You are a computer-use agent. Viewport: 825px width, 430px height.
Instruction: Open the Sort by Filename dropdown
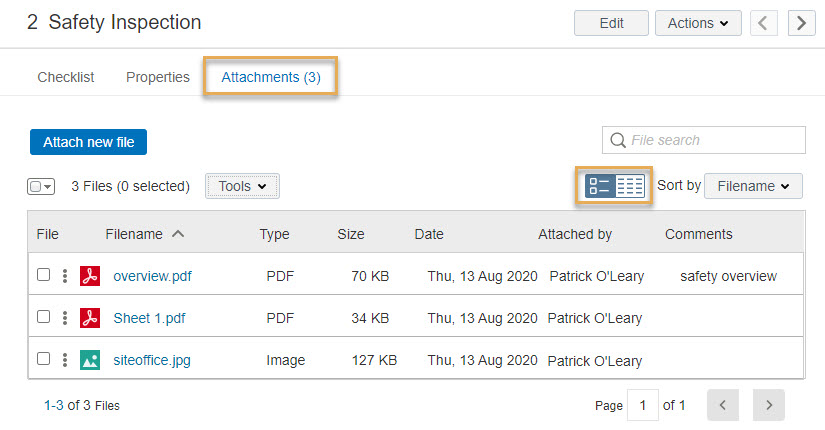pos(753,186)
